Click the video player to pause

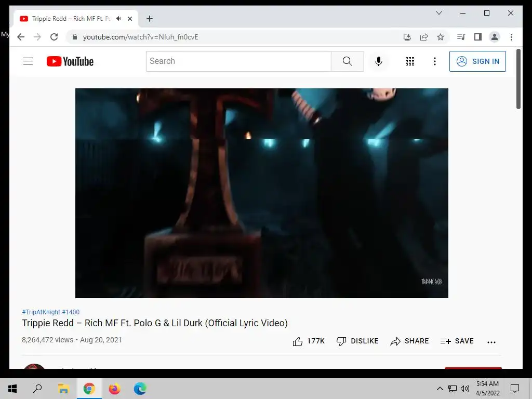tap(262, 193)
